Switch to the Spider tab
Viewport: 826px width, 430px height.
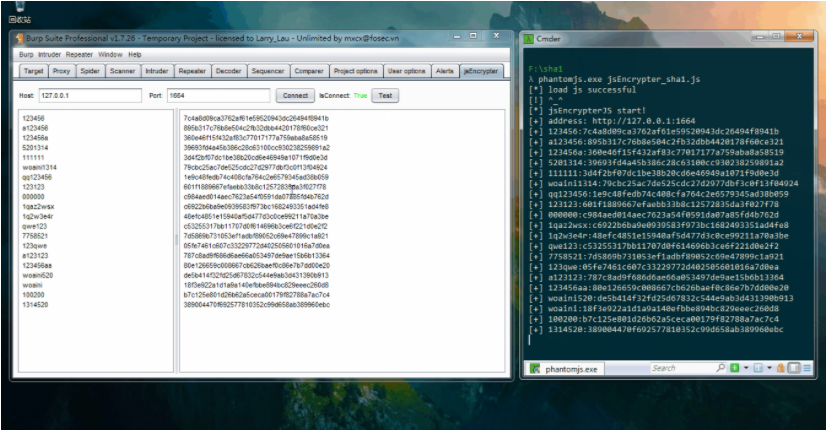coord(90,71)
